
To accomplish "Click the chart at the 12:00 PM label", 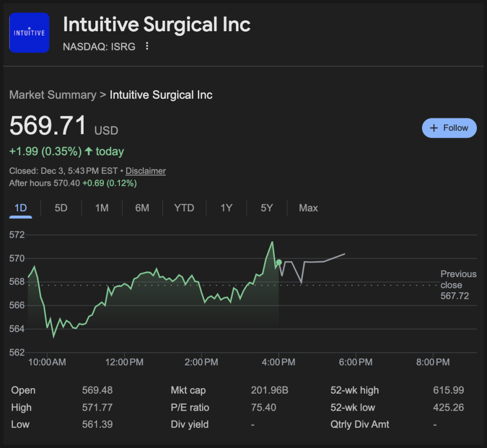I will 124,362.
